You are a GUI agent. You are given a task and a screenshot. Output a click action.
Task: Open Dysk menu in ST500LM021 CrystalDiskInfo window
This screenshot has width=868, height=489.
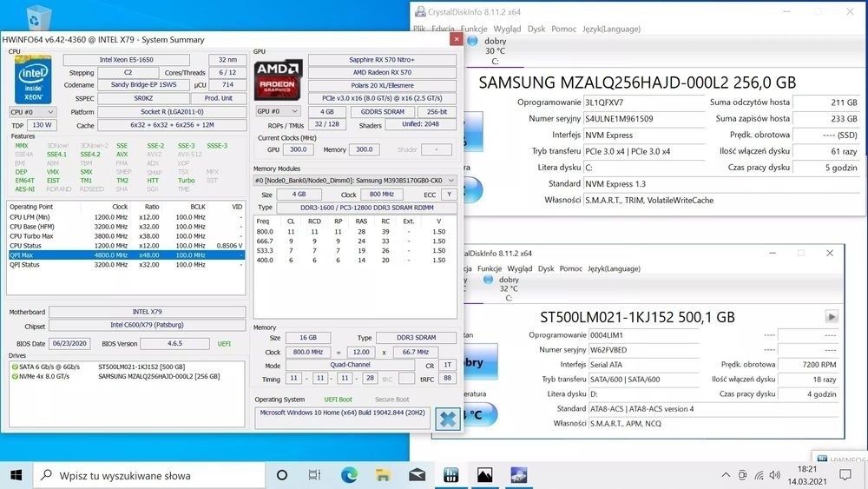pos(546,268)
